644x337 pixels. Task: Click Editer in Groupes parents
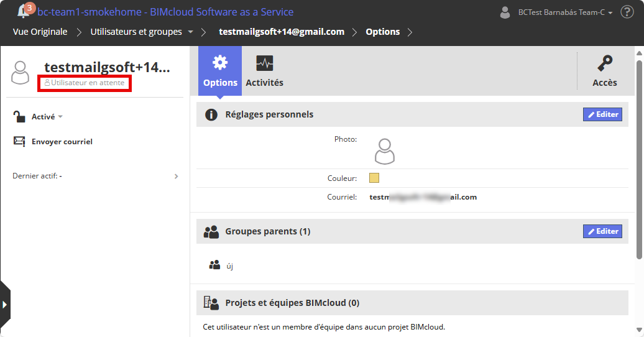(x=602, y=231)
